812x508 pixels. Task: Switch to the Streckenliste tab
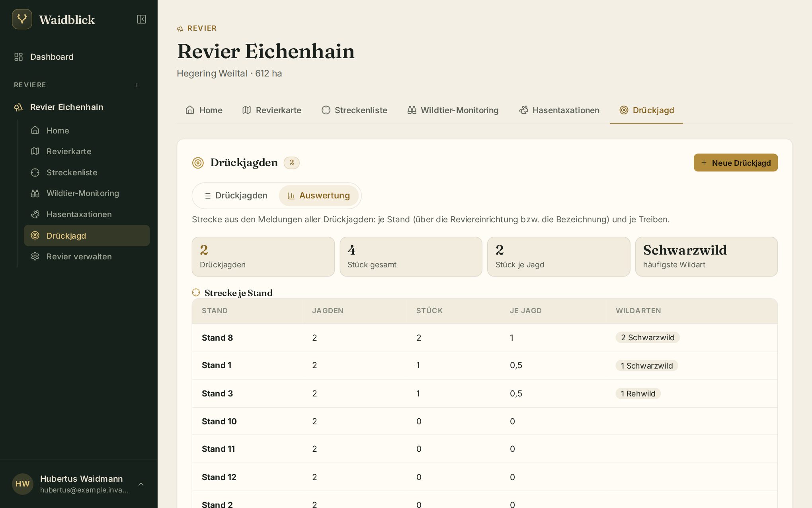pyautogui.click(x=354, y=110)
